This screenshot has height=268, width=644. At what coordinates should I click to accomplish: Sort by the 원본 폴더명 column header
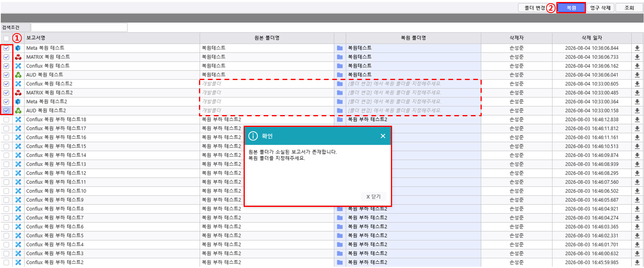point(267,38)
